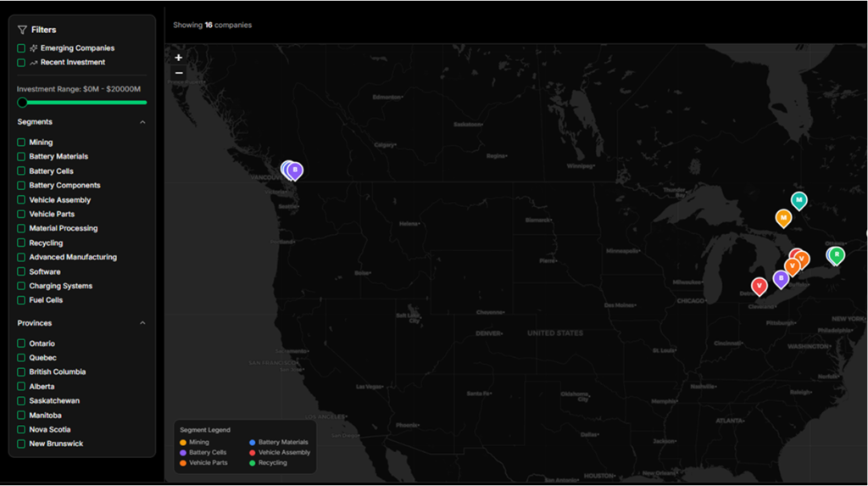Click the map zoom out minus button

tap(178, 73)
